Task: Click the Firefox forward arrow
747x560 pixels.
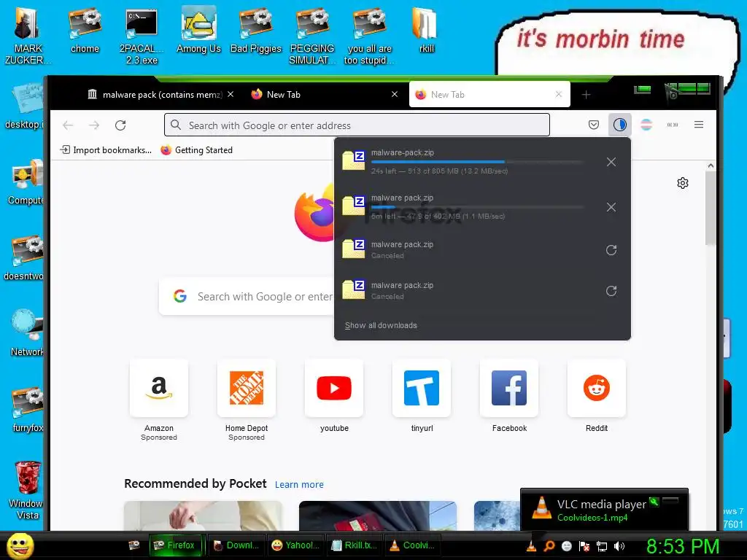Action: point(94,125)
